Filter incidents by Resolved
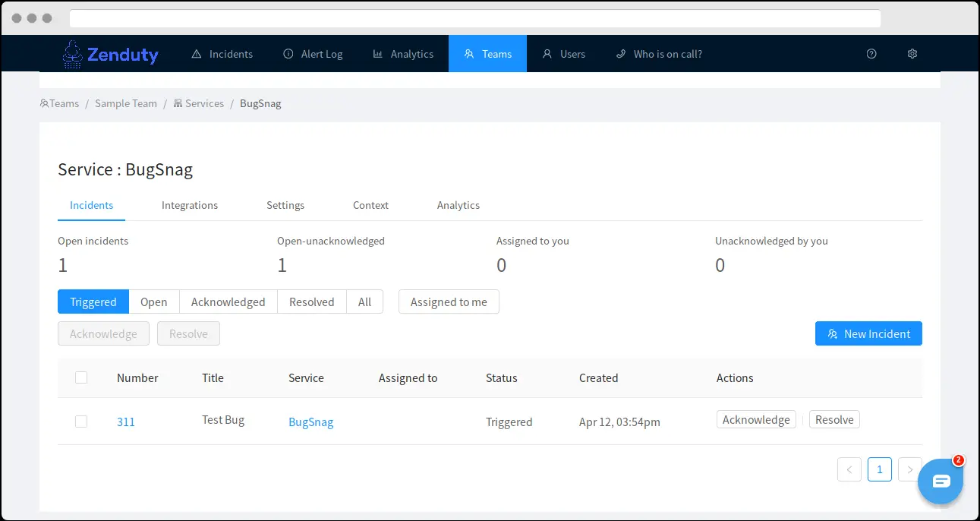The width and height of the screenshot is (980, 521). (312, 302)
